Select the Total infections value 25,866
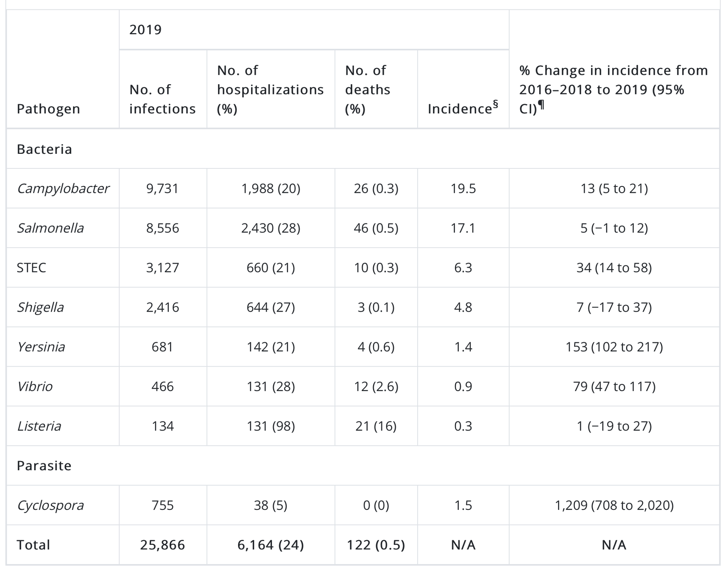 163,545
